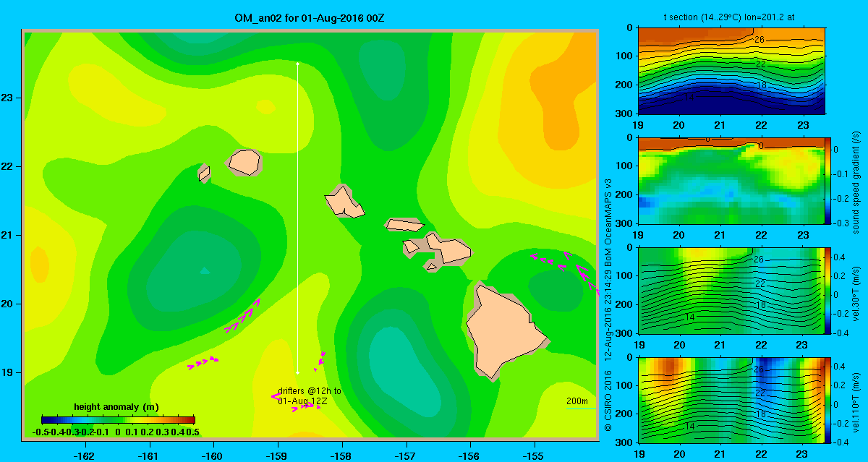
Task: Click the orange high-anomaly area in the northeast corner
Action: pyautogui.click(x=561, y=90)
